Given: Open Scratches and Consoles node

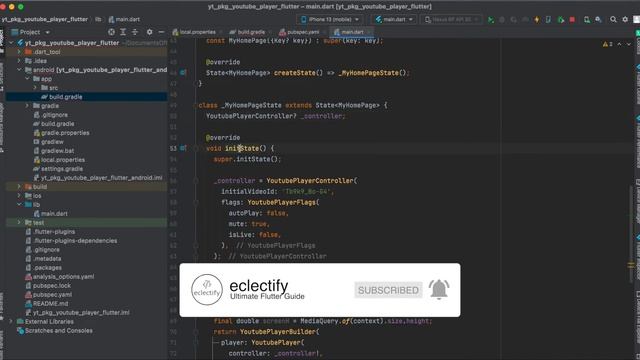Looking at the screenshot, I should coord(58,330).
